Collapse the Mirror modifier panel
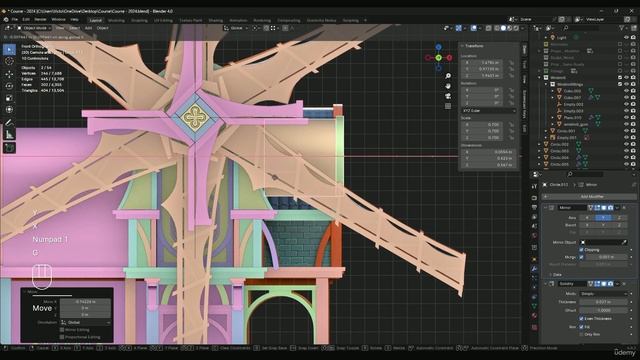This screenshot has width=640, height=360. 546,208
